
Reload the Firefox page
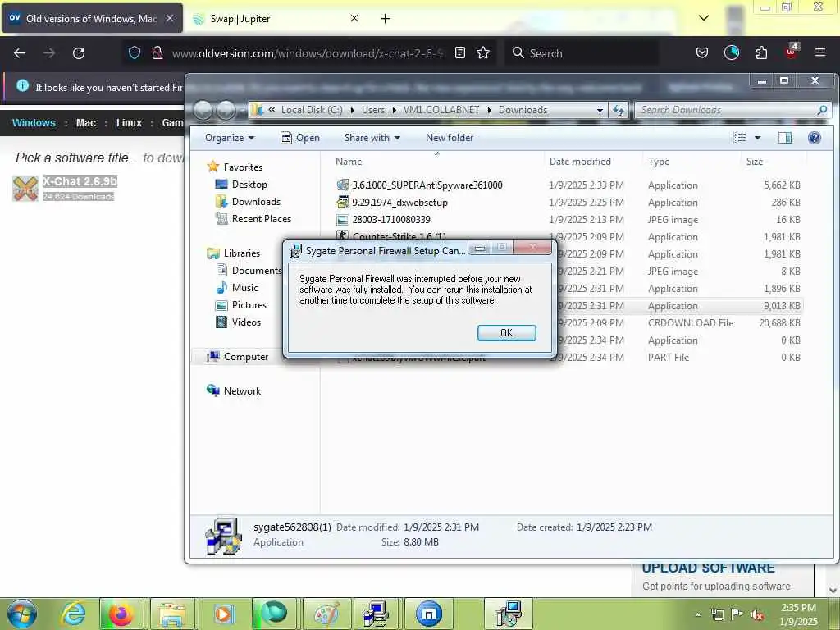[x=79, y=53]
